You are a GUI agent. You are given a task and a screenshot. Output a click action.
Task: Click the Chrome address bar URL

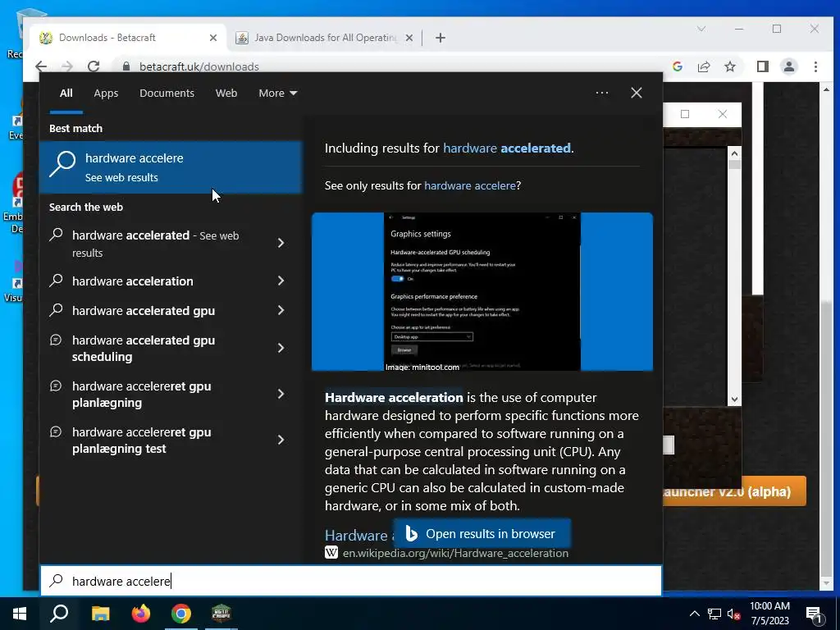coord(199,66)
